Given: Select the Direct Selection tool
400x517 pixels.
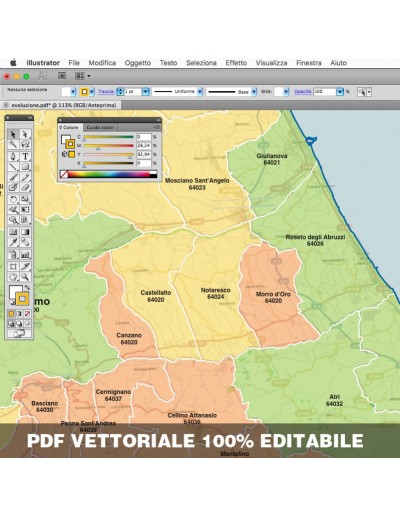Looking at the screenshot, I should tap(25, 134).
